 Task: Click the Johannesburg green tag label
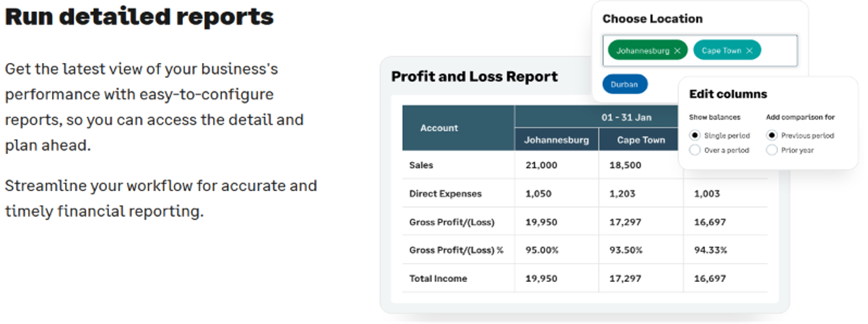pos(643,51)
